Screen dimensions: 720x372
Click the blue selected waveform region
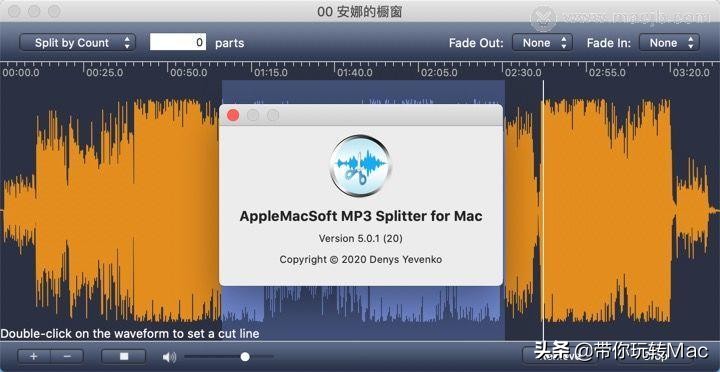[x=363, y=312]
